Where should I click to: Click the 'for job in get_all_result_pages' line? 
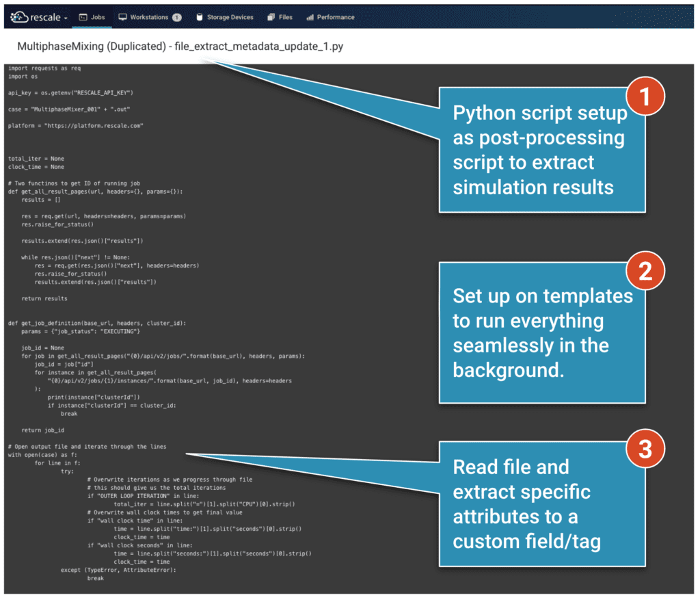pyautogui.click(x=163, y=356)
